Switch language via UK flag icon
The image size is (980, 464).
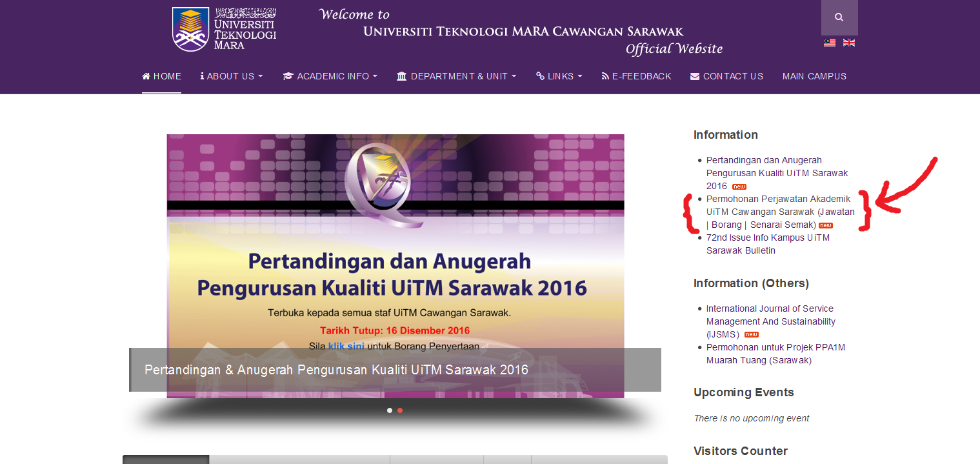(849, 43)
